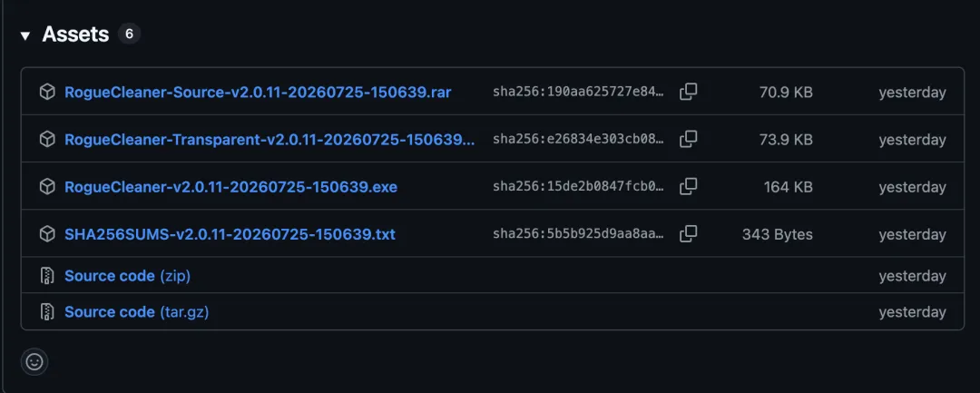Screen dimensions: 980x393
Task: Click sha256:190aa625727e84 hash text
Action: coord(578,93)
